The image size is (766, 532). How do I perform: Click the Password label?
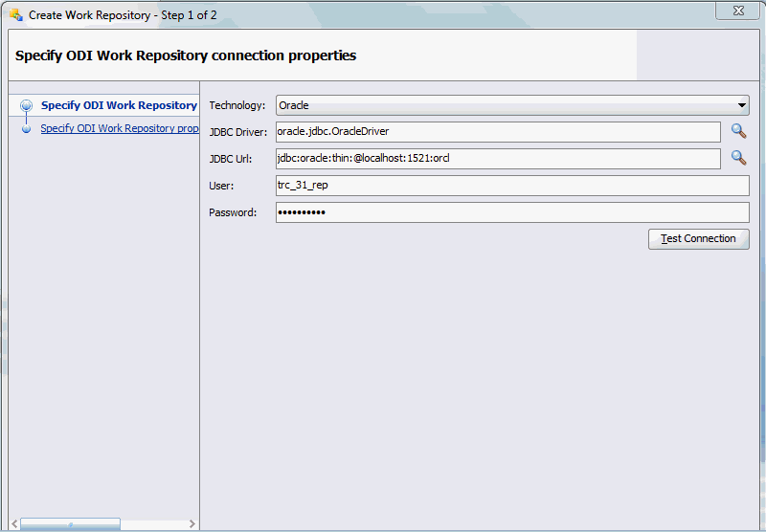pos(233,212)
